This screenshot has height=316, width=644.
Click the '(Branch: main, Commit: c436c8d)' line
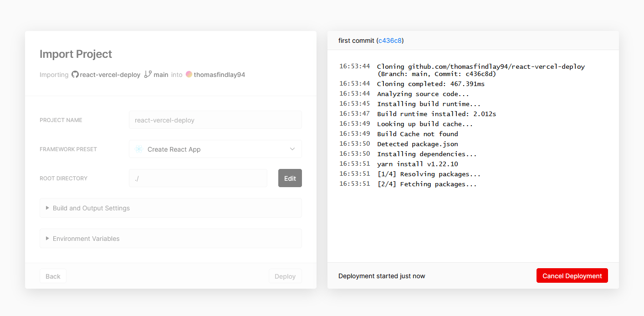[x=437, y=74]
